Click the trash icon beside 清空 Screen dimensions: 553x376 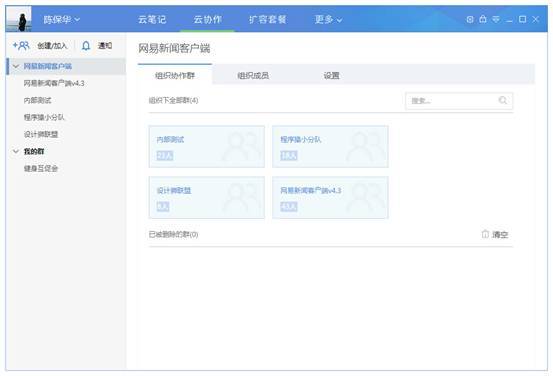pos(485,234)
